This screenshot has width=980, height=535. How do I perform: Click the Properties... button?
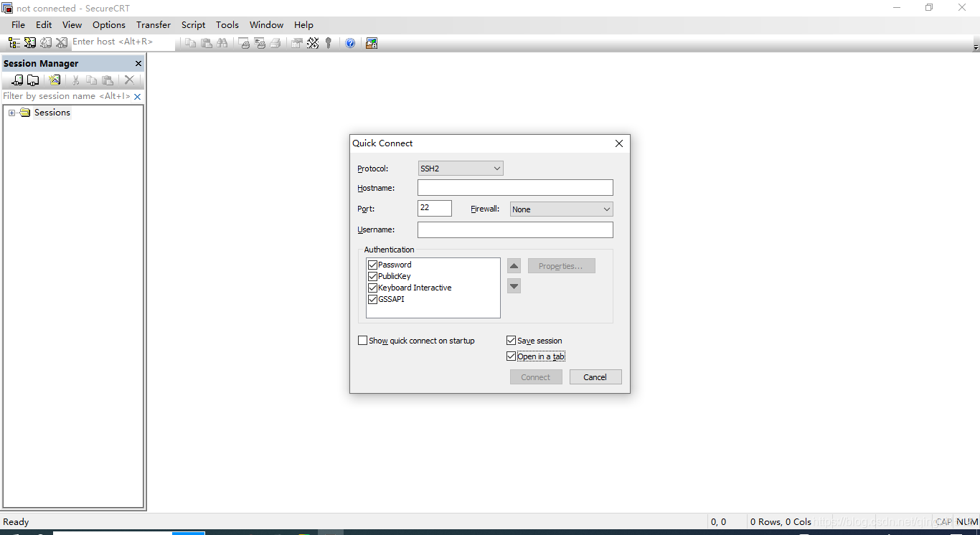562,266
